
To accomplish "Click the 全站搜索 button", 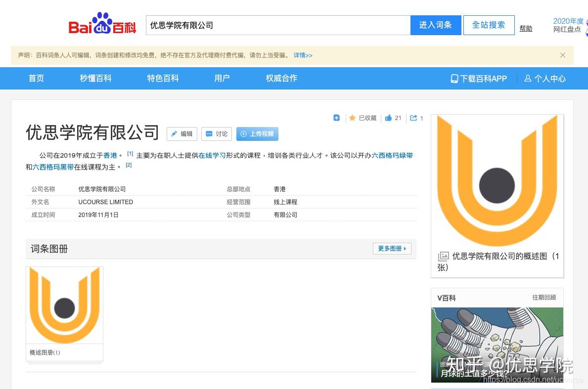I will (x=489, y=24).
